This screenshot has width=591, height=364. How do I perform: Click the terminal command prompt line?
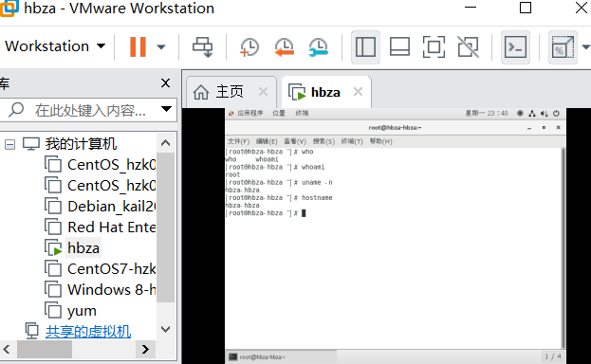(x=266, y=213)
